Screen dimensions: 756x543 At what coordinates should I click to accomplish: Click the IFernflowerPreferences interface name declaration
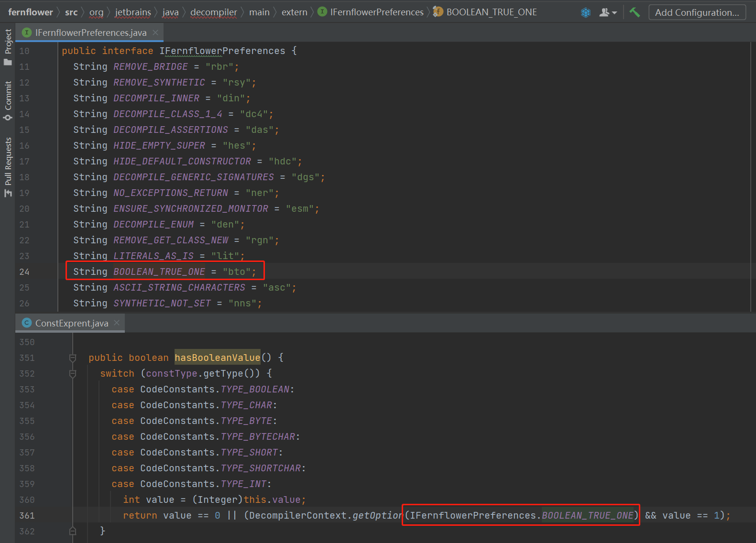click(x=222, y=51)
